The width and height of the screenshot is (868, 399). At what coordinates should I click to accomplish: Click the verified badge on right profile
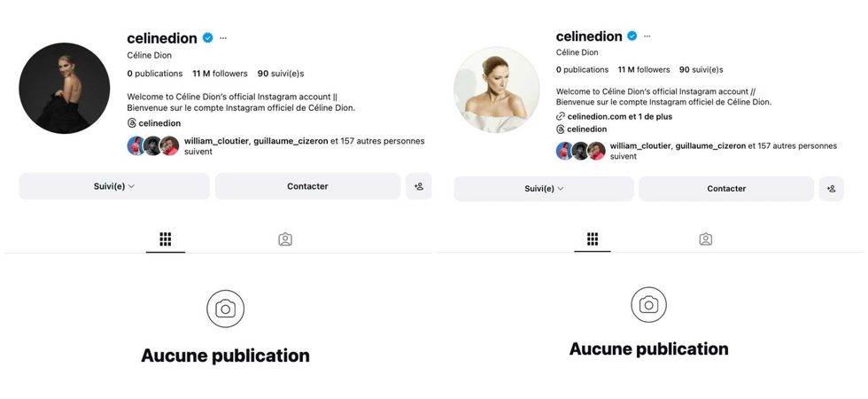tap(632, 36)
